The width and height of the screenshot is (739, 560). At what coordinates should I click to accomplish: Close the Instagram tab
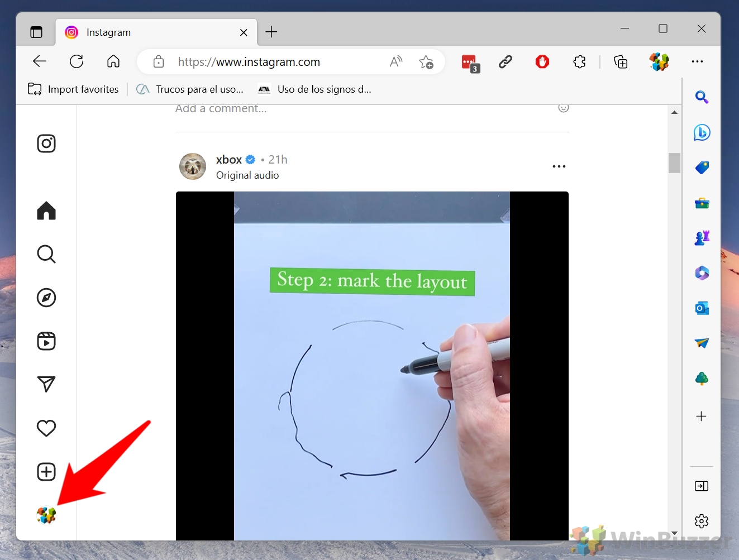click(244, 32)
